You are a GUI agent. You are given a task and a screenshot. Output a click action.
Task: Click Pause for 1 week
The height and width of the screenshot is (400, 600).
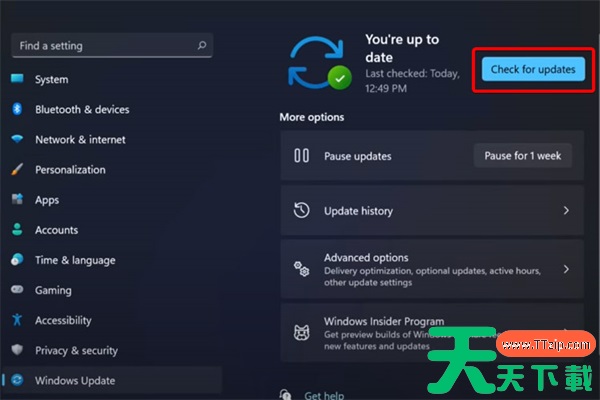(523, 155)
